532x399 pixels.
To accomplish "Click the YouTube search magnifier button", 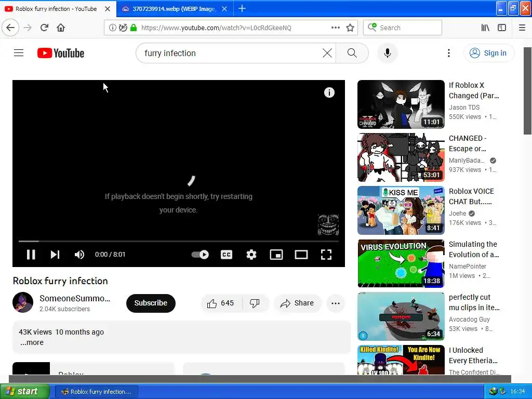I will pyautogui.click(x=352, y=53).
